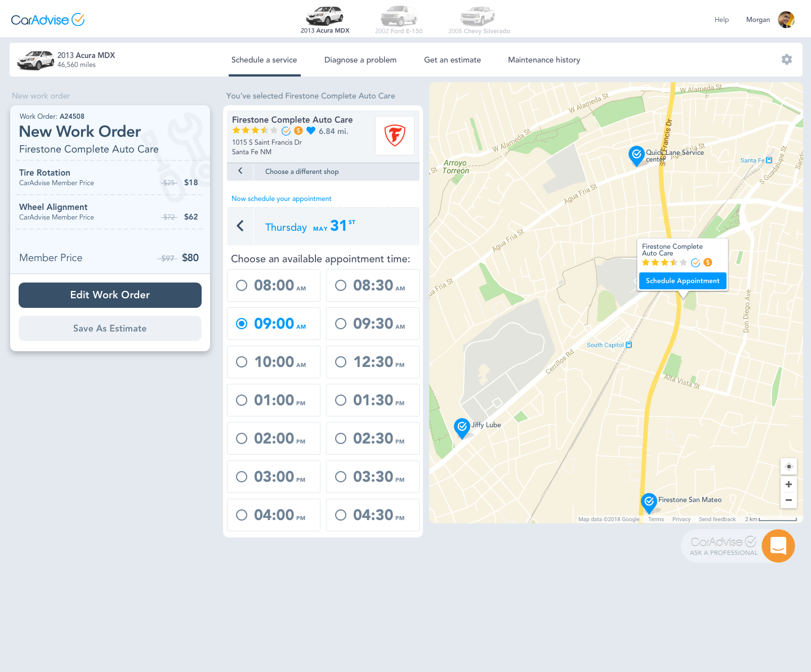
Task: Open vehicle settings gear icon
Action: (787, 60)
